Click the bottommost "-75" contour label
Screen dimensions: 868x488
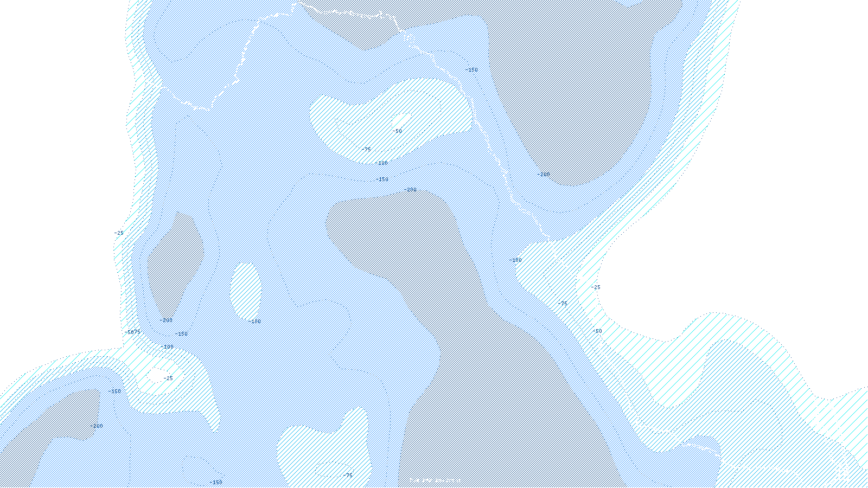347,476
